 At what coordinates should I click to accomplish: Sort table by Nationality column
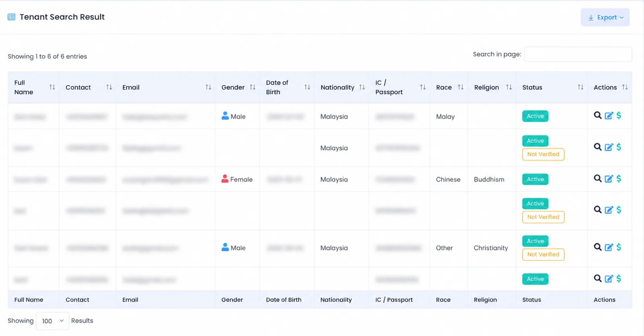click(362, 87)
